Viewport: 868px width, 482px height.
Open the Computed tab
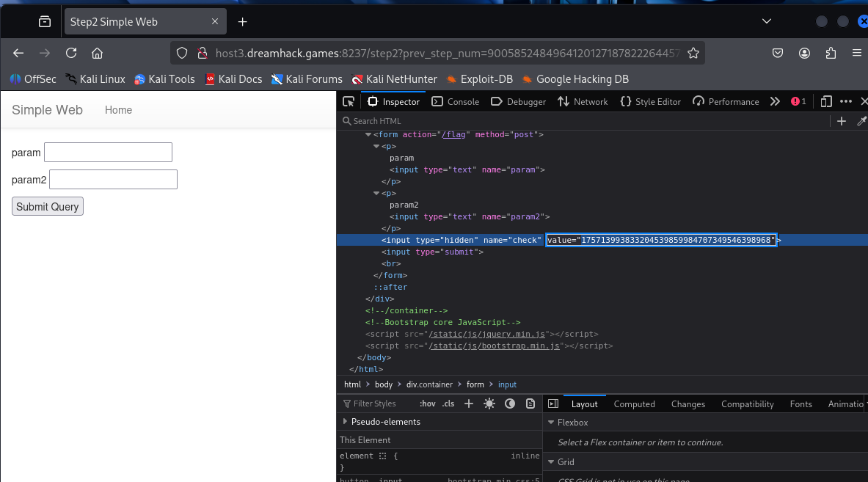[635, 404]
